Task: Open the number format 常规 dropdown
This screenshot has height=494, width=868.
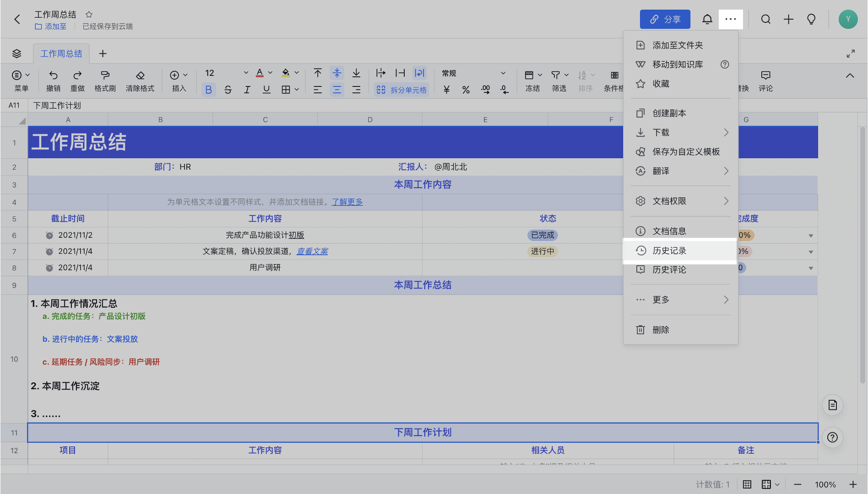Action: (x=473, y=73)
